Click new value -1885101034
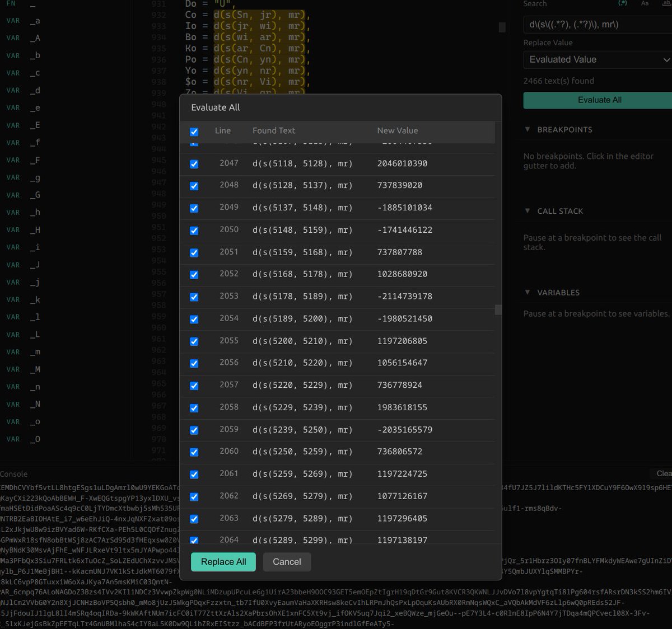Screen dimensions: 672x629 (405, 208)
